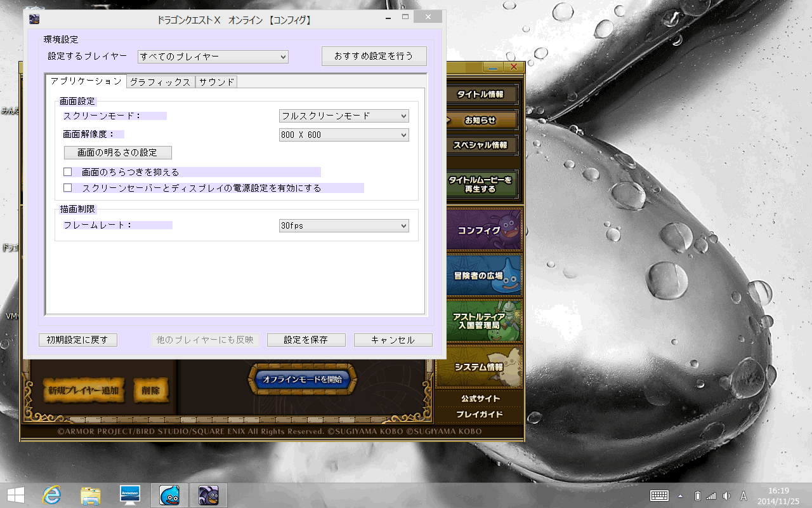
Task: Enable 画面のちらつきを抑える checkbox
Action: (68, 172)
